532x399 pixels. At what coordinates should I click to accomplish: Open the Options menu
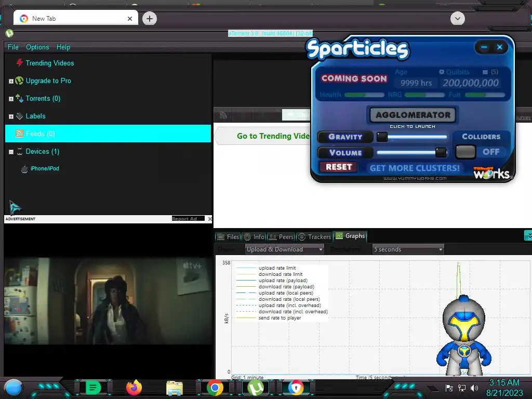tap(37, 47)
